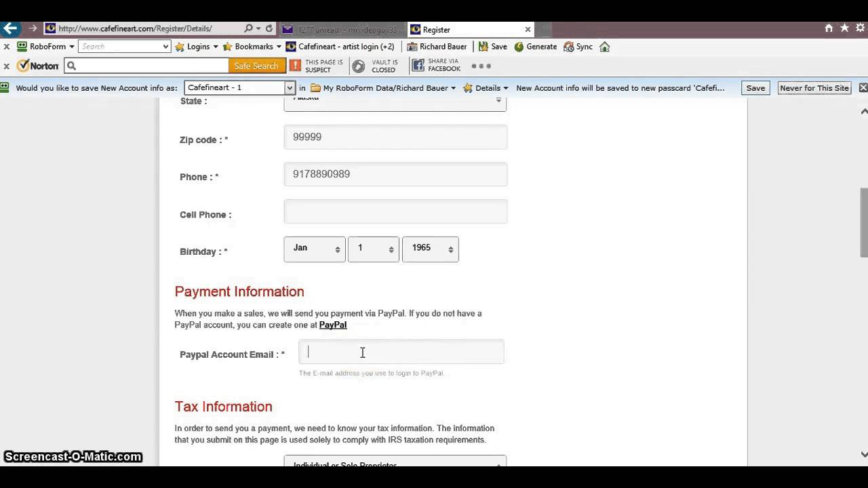The width and height of the screenshot is (868, 488).
Task: Open the RoboForm menu
Action: coord(45,47)
